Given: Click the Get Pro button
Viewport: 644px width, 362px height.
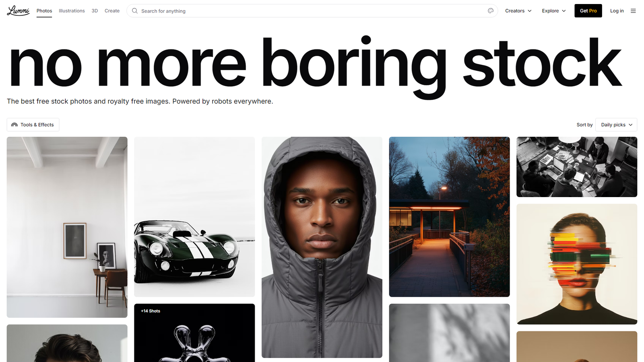Looking at the screenshot, I should pos(588,11).
